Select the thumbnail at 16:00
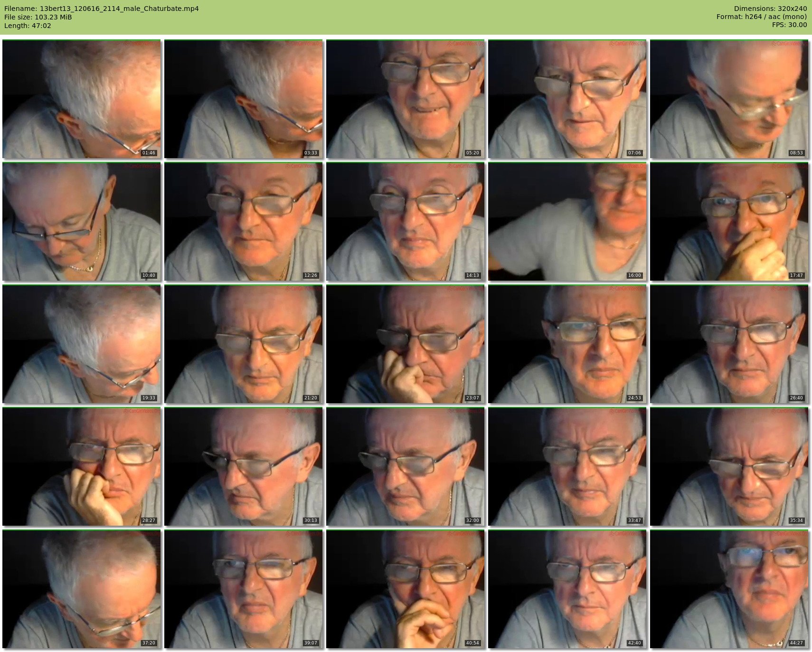Image resolution: width=812 pixels, height=652 pixels. pos(567,221)
